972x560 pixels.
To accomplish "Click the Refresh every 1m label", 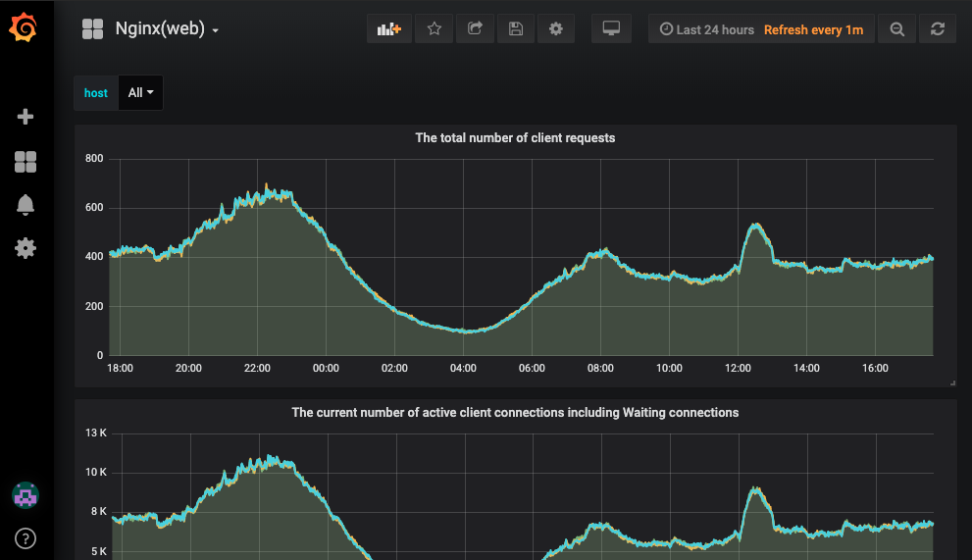I will [x=813, y=29].
